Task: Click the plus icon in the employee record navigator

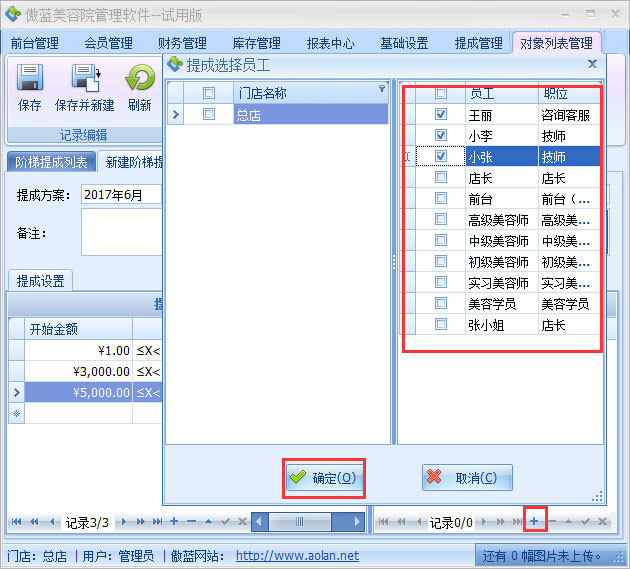Action: tap(534, 521)
